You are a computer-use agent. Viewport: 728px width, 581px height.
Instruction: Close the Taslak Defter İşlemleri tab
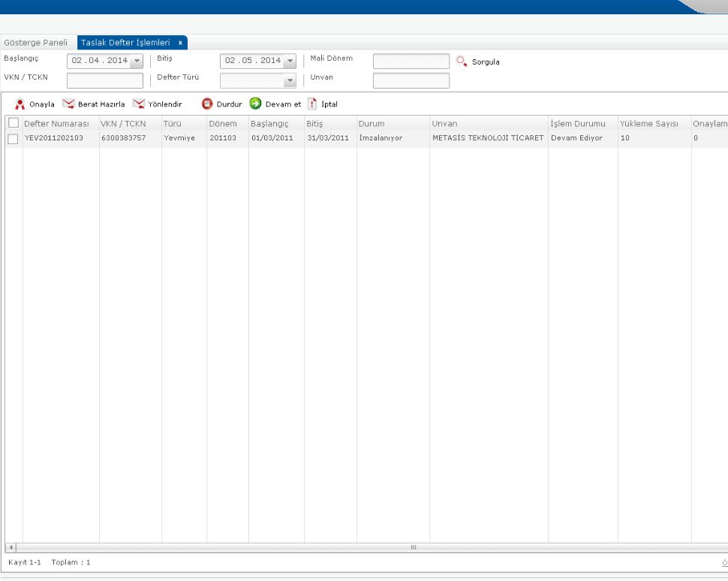(x=180, y=43)
